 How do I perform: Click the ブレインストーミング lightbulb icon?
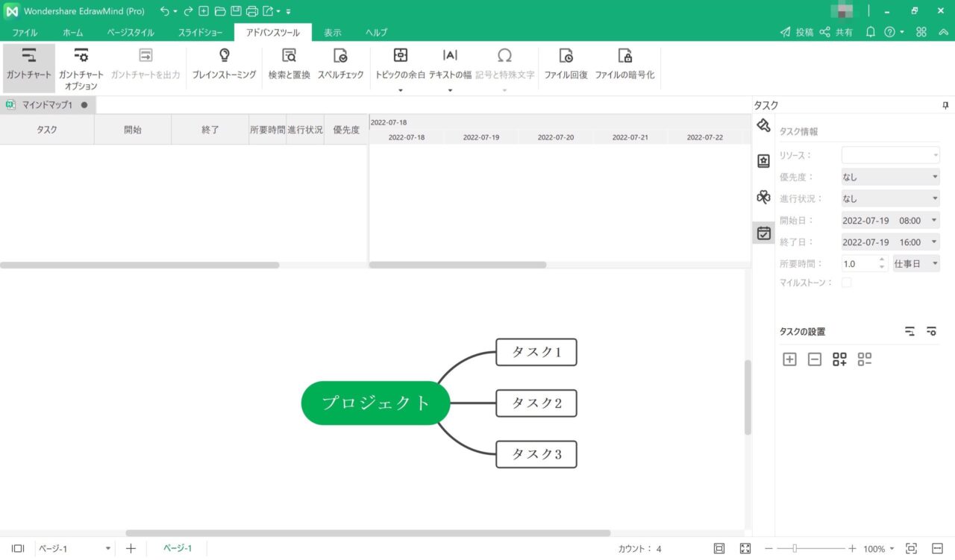coord(224,56)
